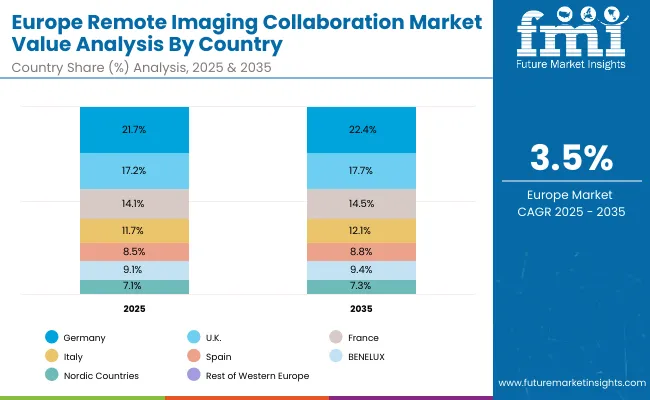Click the Spain legend color dot
This screenshot has width=650, height=400.
click(x=194, y=356)
